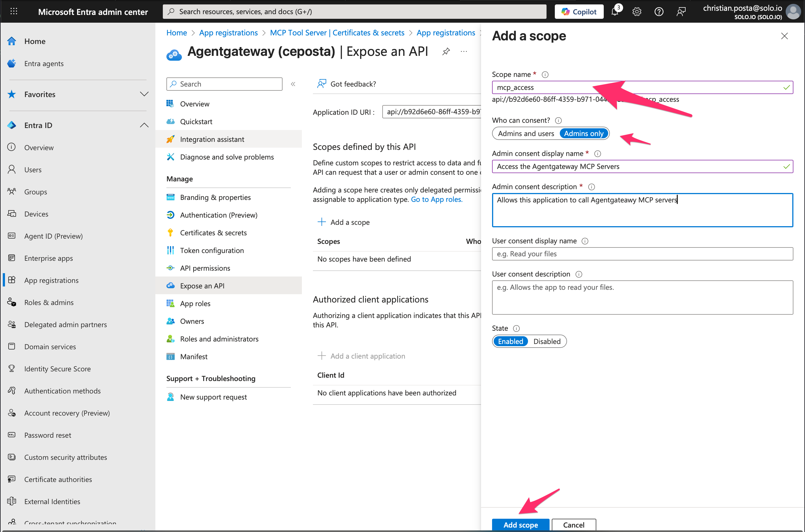Image resolution: width=805 pixels, height=532 pixels.
Task: Click the Add scope button
Action: 520,525
